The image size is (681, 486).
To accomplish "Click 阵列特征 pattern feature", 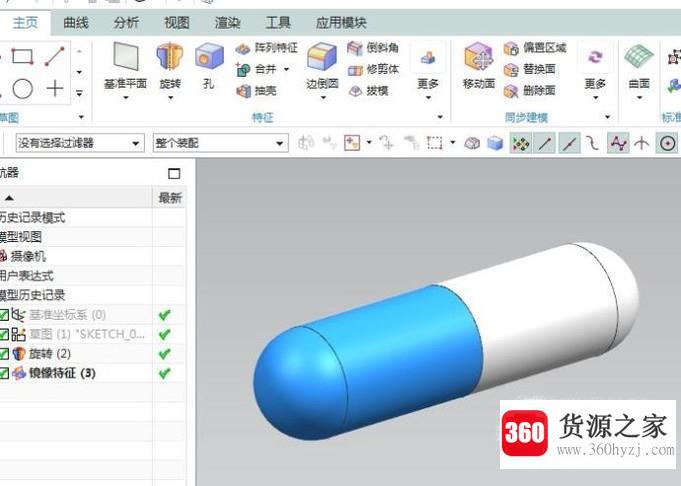I will (x=267, y=48).
